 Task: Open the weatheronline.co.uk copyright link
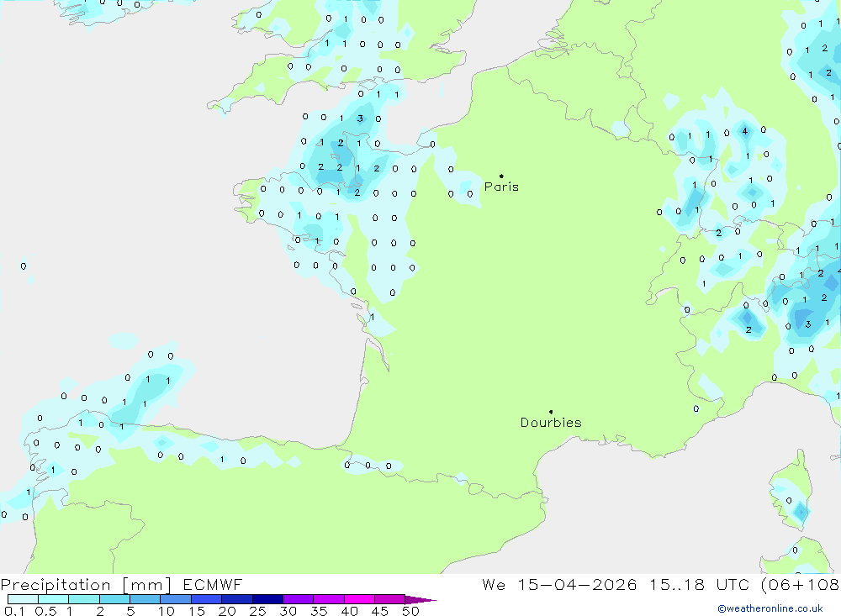coord(770,608)
